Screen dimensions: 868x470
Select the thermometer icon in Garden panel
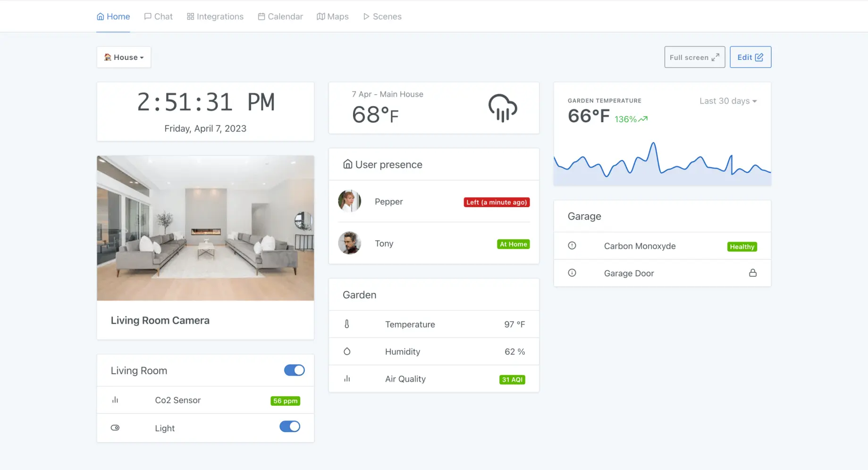point(348,324)
